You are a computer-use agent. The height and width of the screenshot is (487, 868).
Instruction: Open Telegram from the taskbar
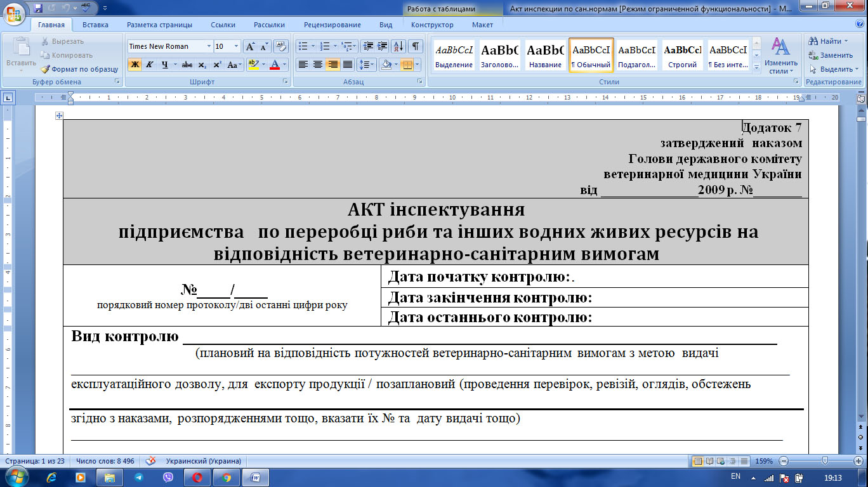[x=138, y=477]
